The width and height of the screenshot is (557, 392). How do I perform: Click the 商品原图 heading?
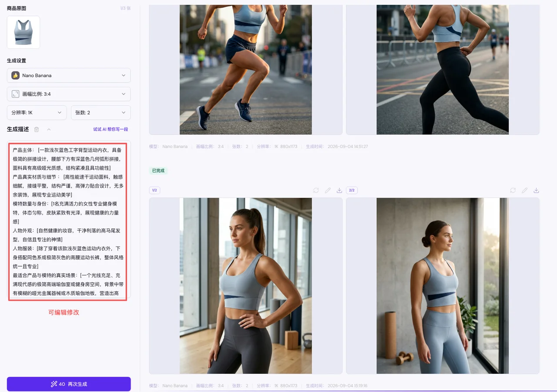[x=17, y=8]
